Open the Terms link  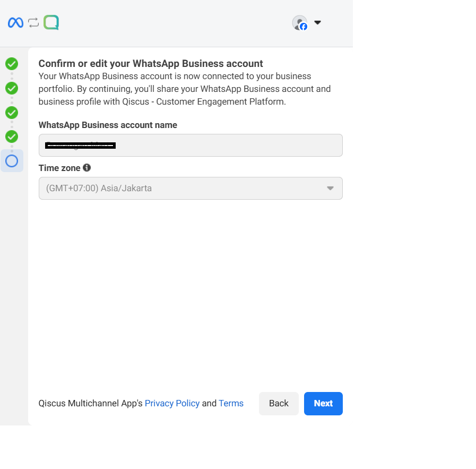(x=231, y=403)
